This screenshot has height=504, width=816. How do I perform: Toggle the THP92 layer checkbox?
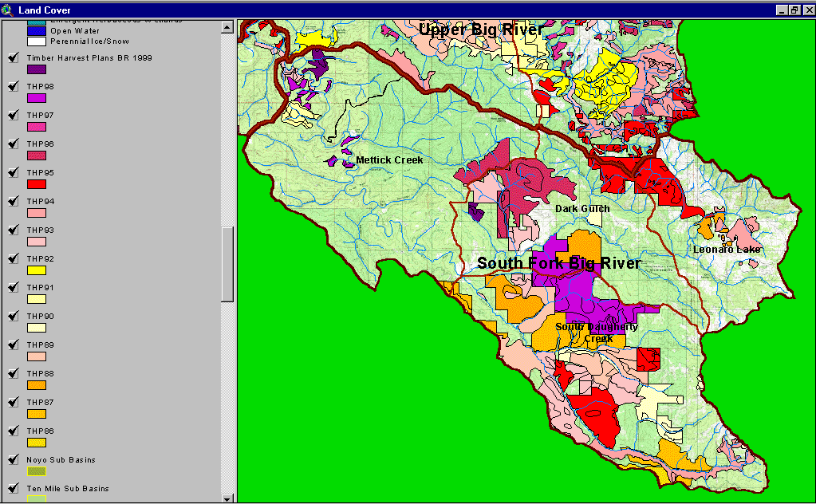[14, 258]
